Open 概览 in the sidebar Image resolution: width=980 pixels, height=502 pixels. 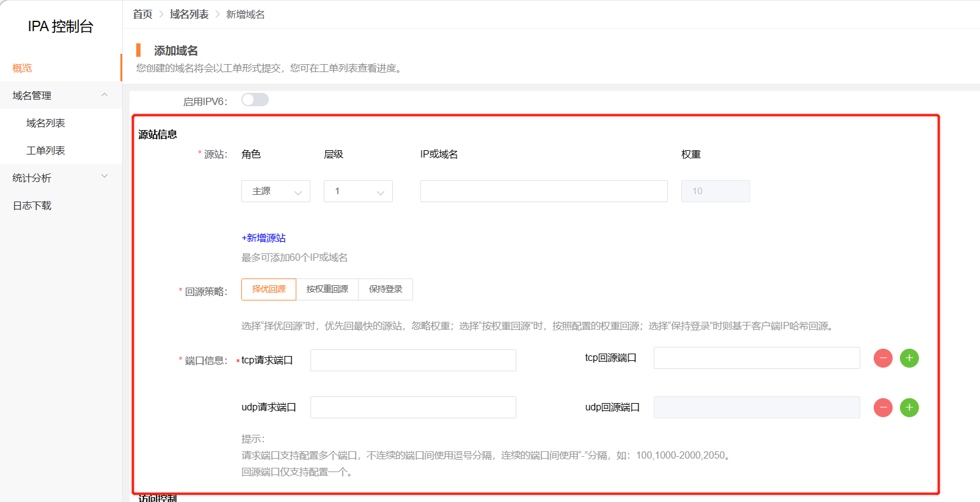click(x=22, y=68)
